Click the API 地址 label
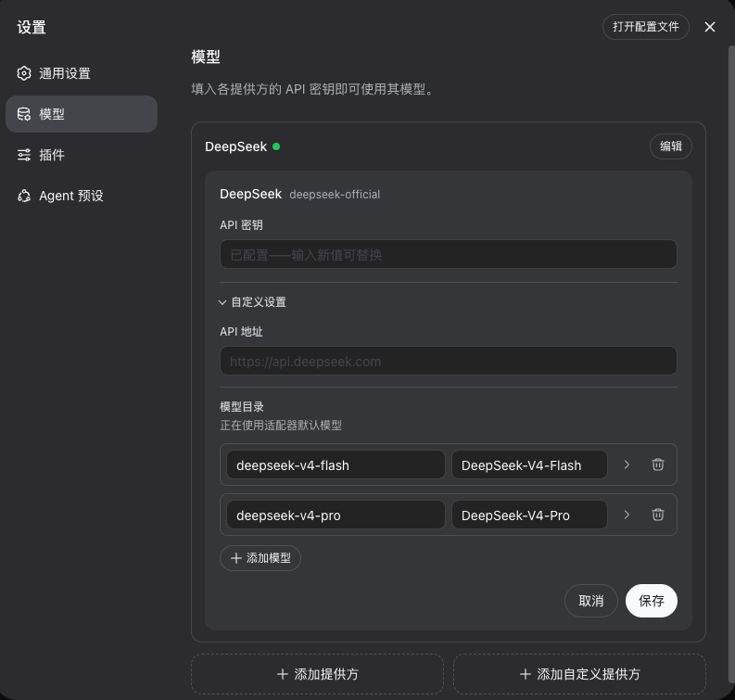Viewport: 735px width, 700px height. coord(241,332)
